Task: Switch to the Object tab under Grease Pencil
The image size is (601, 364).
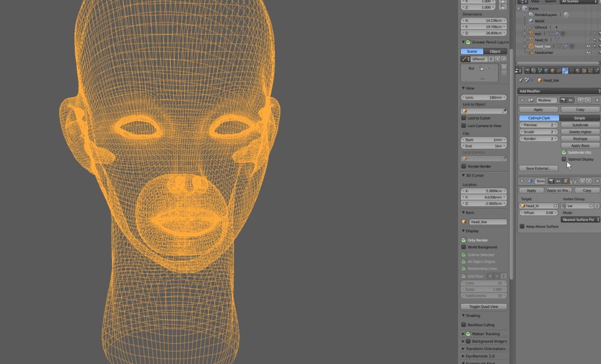Action: (495, 51)
